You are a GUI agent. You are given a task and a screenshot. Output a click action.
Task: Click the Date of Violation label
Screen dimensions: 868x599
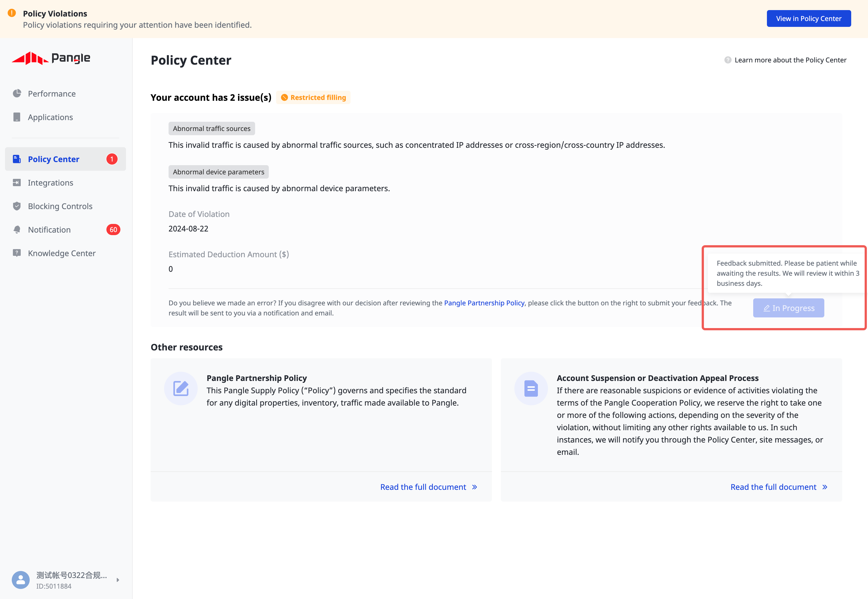coord(199,214)
